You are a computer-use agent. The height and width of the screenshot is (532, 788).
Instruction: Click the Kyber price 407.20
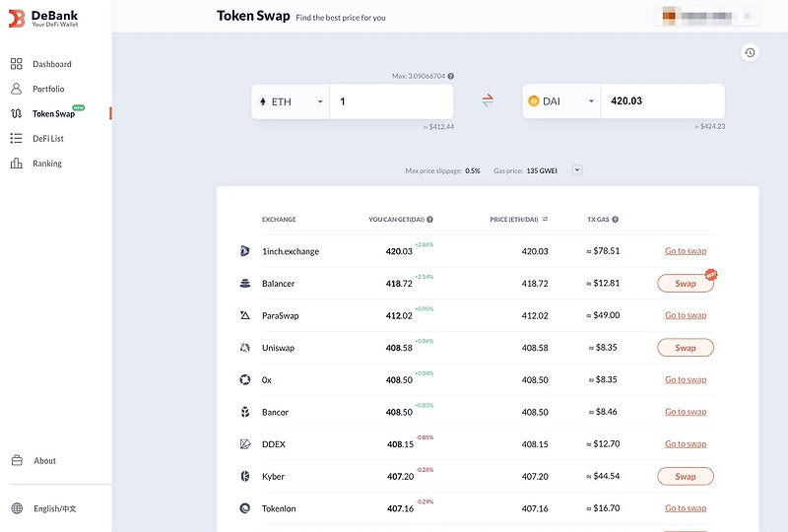pyautogui.click(x=535, y=476)
